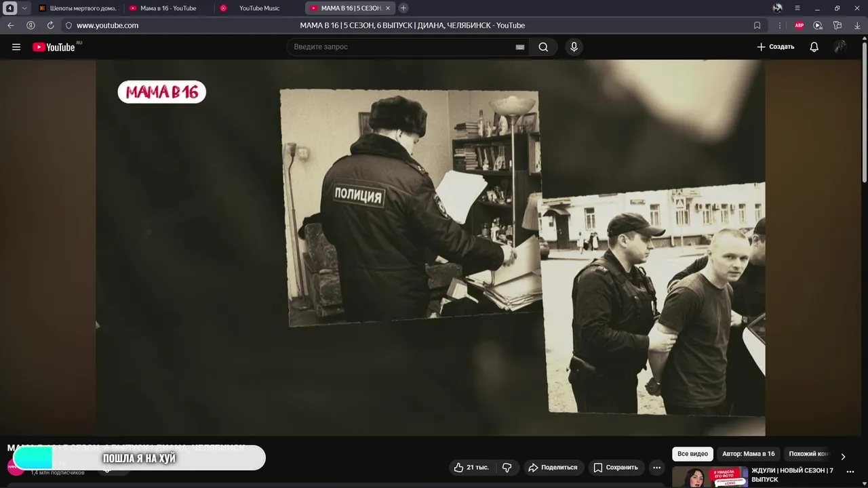The width and height of the screenshot is (868, 488).
Task: Like the video with 21 тыс. likes
Action: click(x=472, y=467)
